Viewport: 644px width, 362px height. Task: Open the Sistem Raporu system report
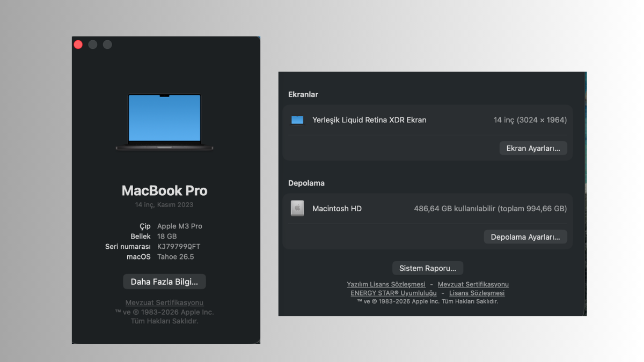click(428, 268)
